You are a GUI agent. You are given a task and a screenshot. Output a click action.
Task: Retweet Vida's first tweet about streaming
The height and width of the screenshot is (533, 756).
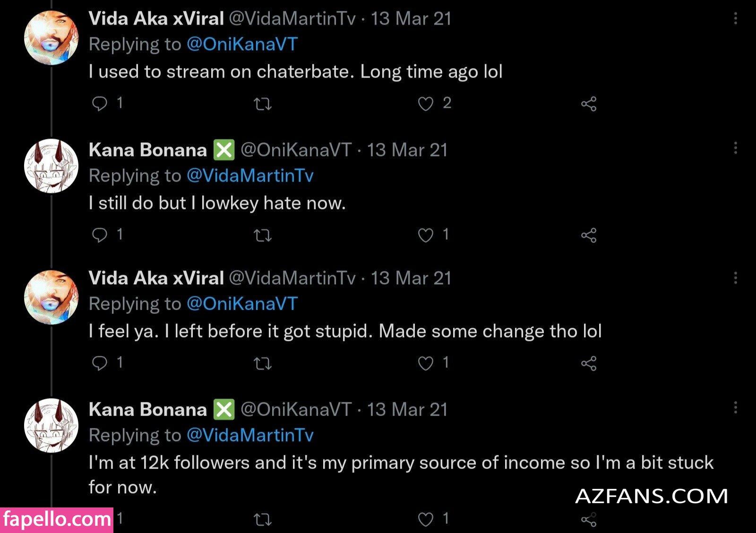[x=263, y=104]
